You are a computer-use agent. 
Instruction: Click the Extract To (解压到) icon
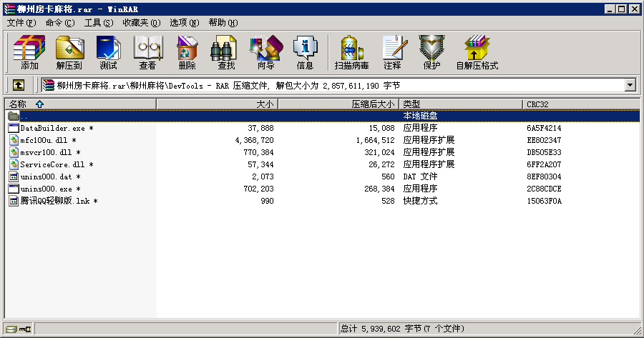pos(69,53)
